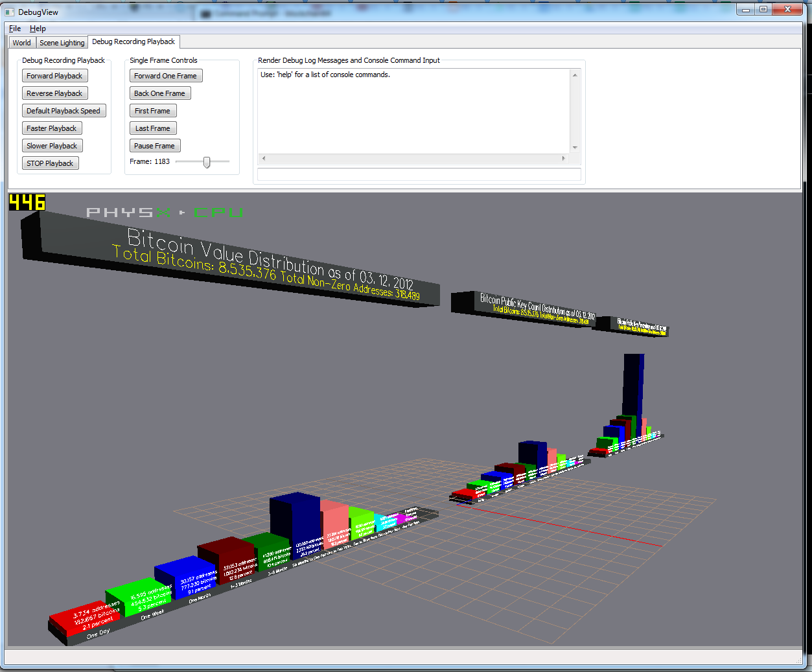Click the log horizontal scroll left arrow
Viewport: 812px width, 672px height.
[264, 158]
